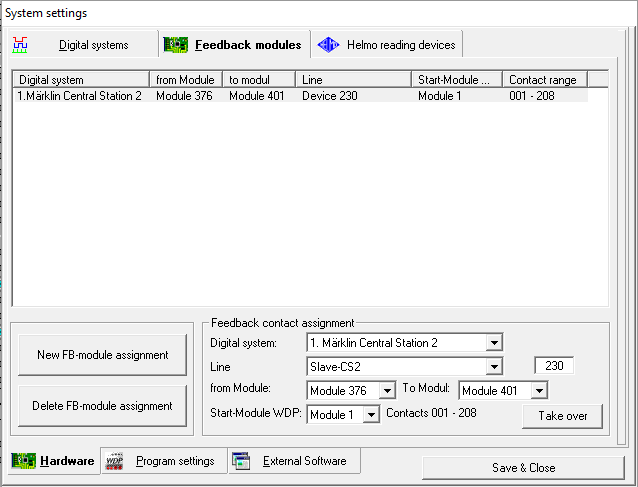638x487 pixels.
Task: Click the Take over button
Action: point(562,416)
